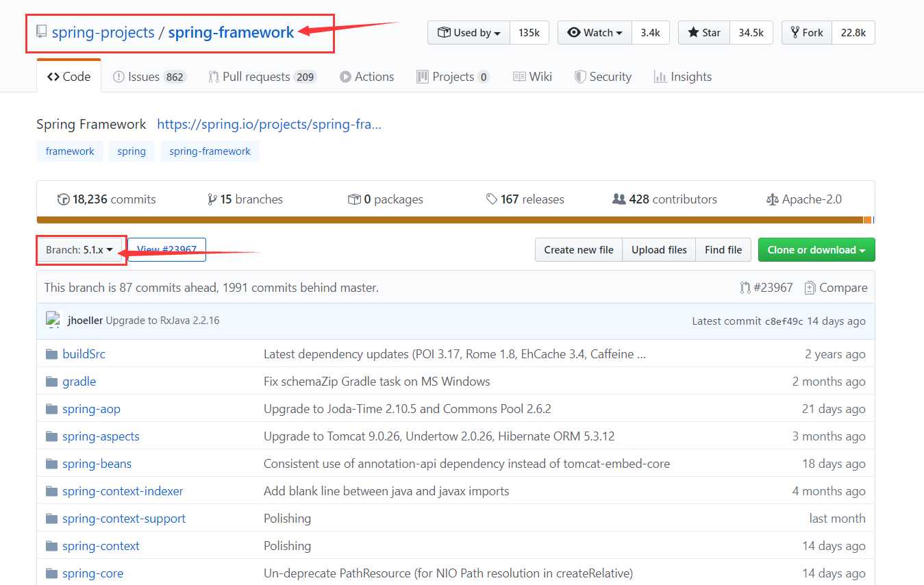Image resolution: width=924 pixels, height=585 pixels.
Task: Expand the Watch dropdown button
Action: pos(595,33)
